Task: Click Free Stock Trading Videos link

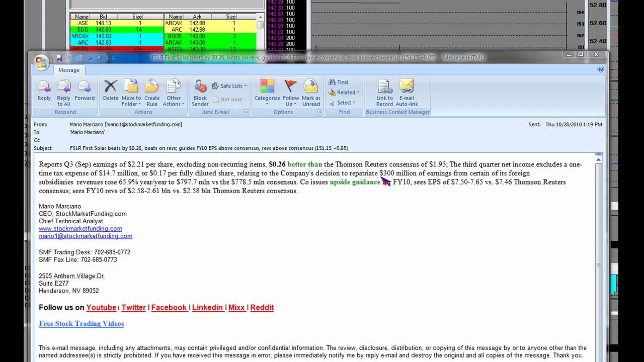Action: pos(82,323)
